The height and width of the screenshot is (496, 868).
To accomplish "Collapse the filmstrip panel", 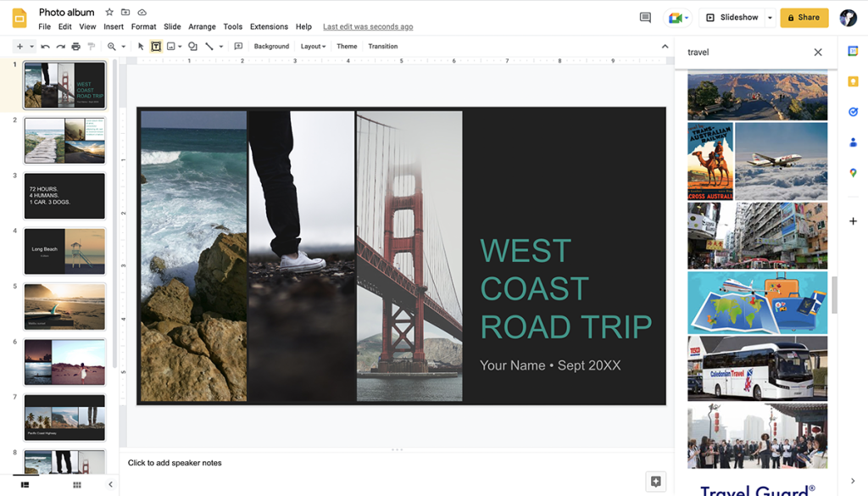I will (x=109, y=485).
